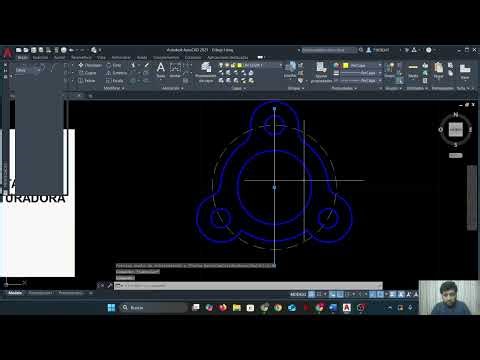
Task: Open quick access toolbar customize dropdown arrow
Action: pos(100,50)
